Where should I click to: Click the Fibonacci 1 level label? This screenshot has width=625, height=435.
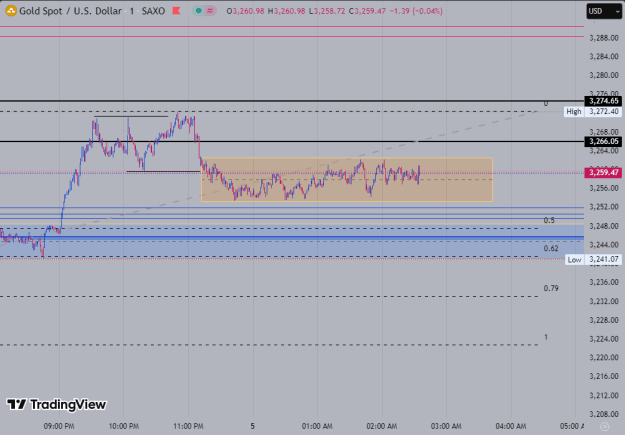pyautogui.click(x=546, y=337)
